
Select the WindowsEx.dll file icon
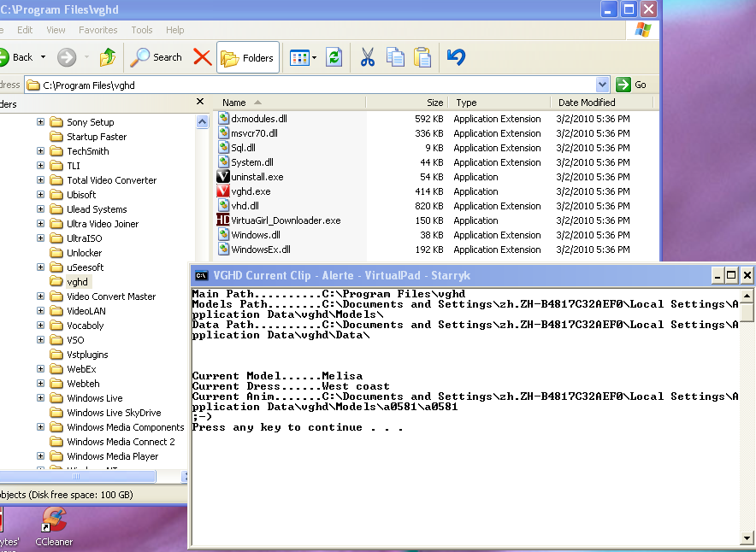point(223,249)
